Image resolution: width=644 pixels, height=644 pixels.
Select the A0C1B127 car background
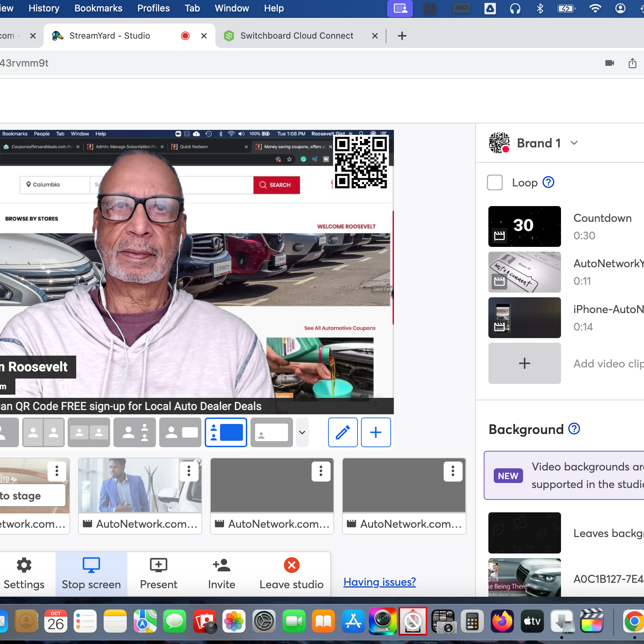(x=525, y=577)
